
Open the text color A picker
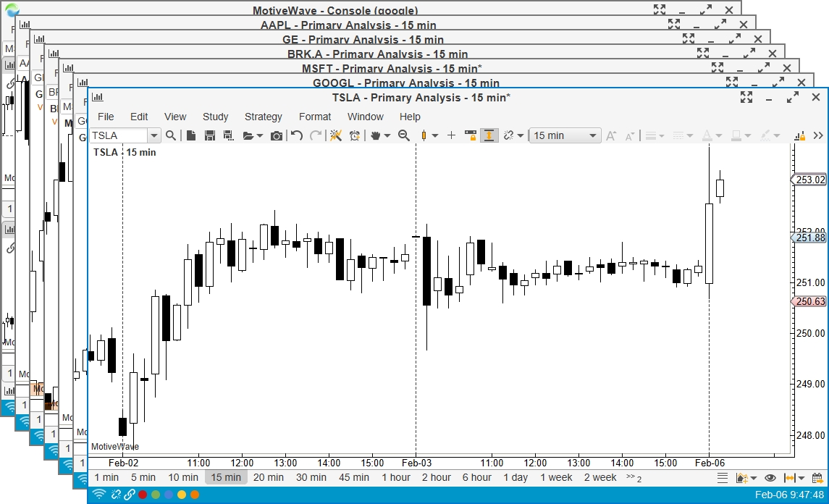click(x=711, y=136)
